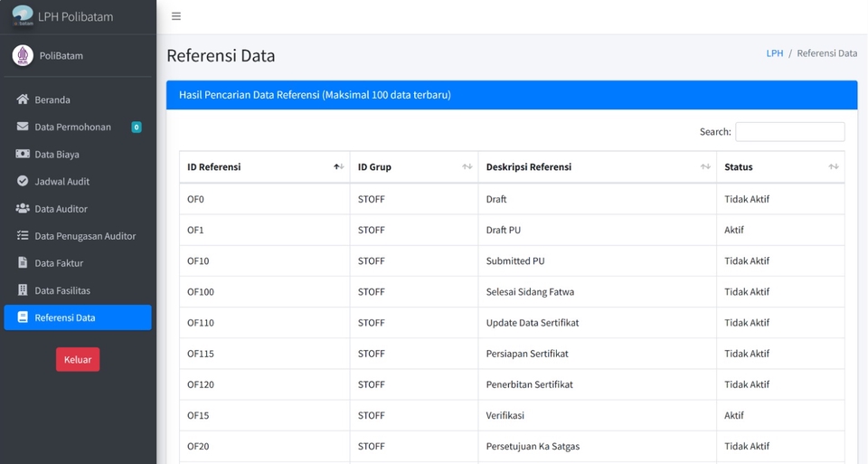Click the Data Faktur file icon
Image resolution: width=868 pixels, height=464 pixels.
[x=23, y=262]
